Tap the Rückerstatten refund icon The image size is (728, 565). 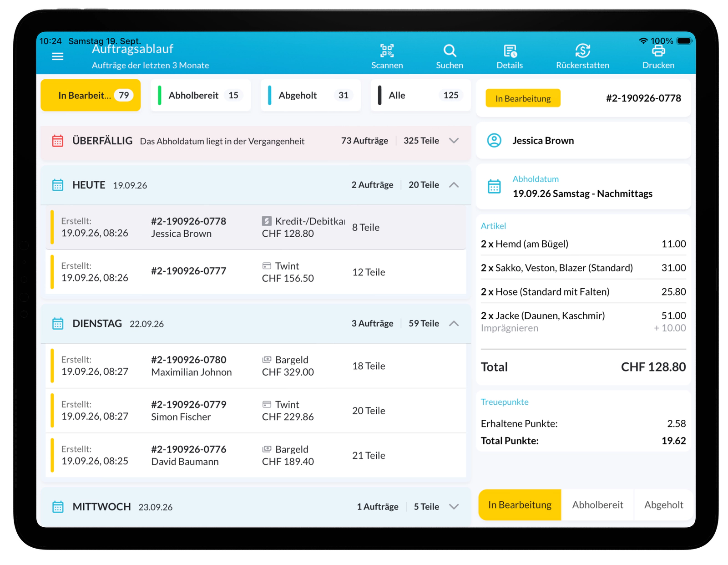pyautogui.click(x=582, y=51)
